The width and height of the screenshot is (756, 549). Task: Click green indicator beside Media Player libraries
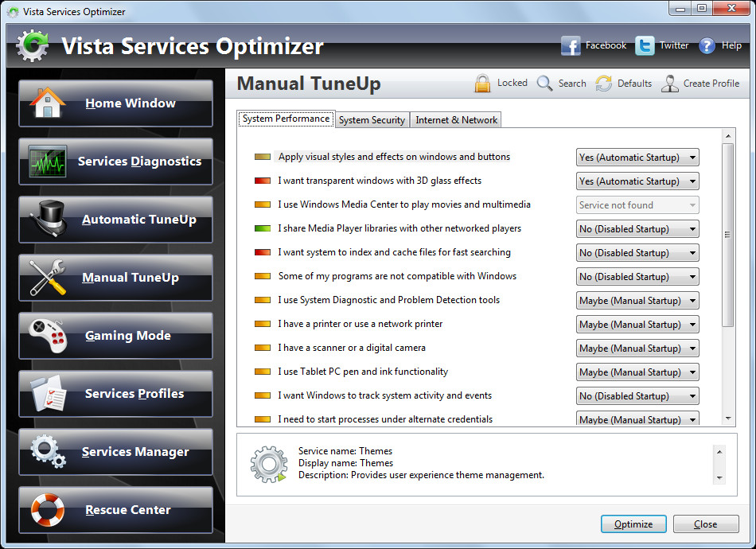click(x=263, y=228)
